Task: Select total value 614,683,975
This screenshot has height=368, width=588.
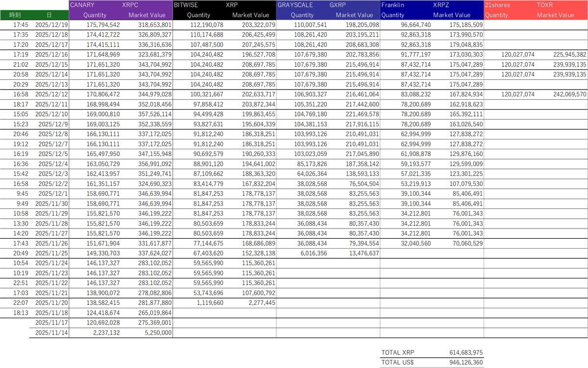Action: (x=465, y=352)
